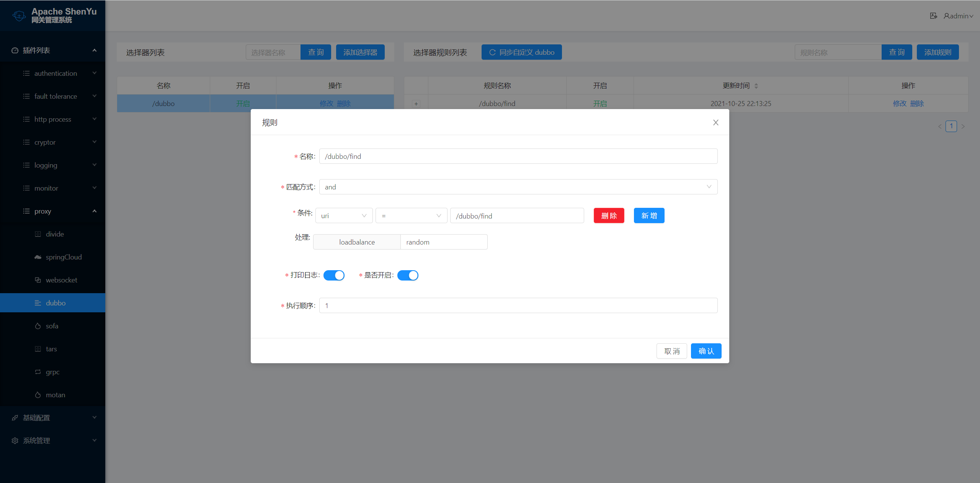Open the equals operator dropdown
Viewport: 980px width, 483px height.
tap(411, 216)
